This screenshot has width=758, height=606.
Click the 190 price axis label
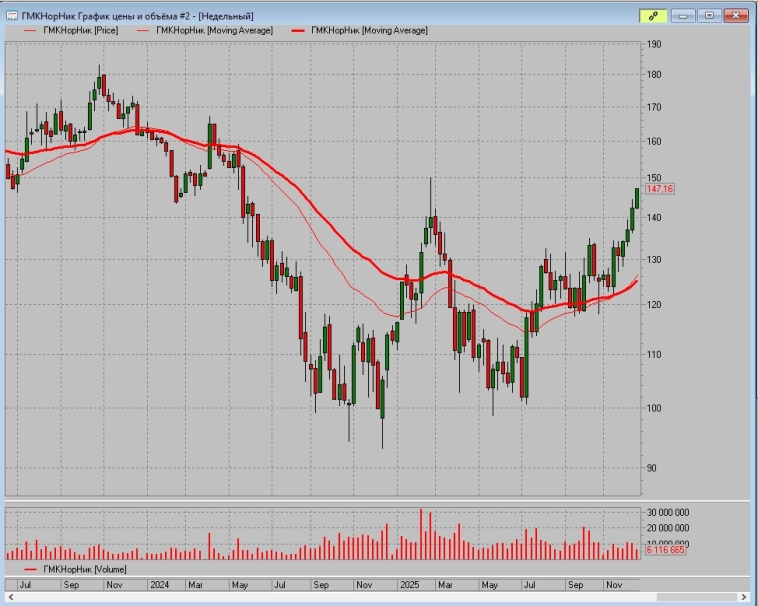pos(654,44)
